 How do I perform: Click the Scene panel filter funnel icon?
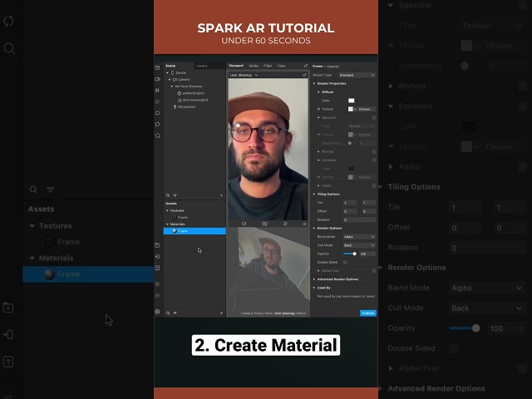pyautogui.click(x=175, y=195)
